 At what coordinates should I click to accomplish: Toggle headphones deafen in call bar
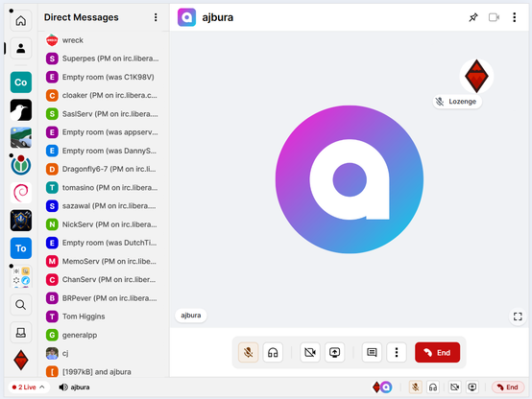[x=273, y=353]
